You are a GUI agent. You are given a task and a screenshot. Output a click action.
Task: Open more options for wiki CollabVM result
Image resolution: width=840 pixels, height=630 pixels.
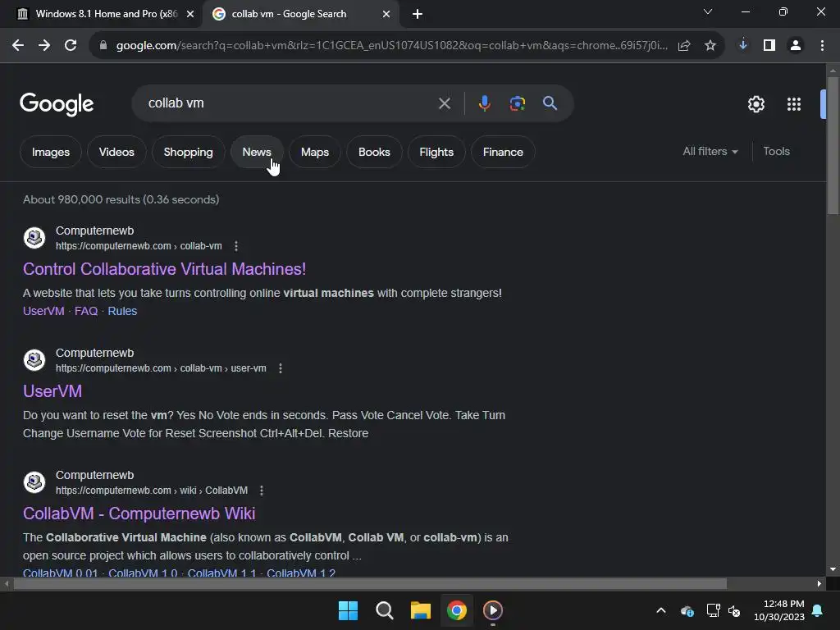(x=262, y=491)
